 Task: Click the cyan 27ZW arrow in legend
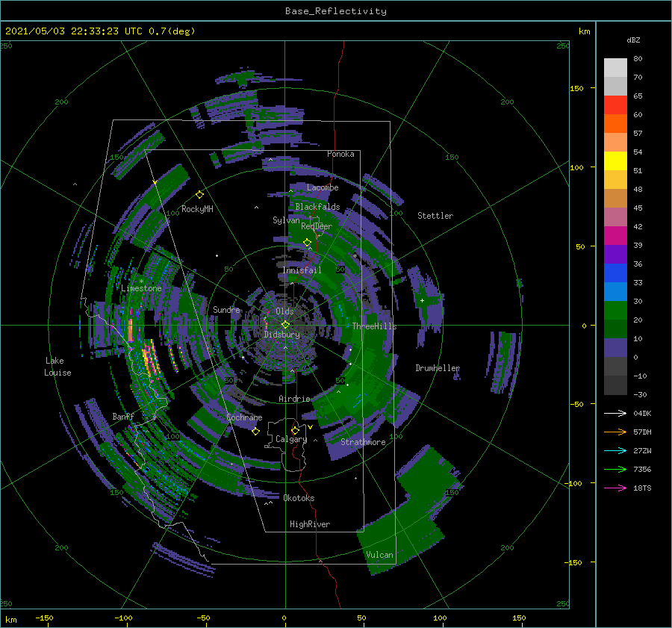click(615, 450)
